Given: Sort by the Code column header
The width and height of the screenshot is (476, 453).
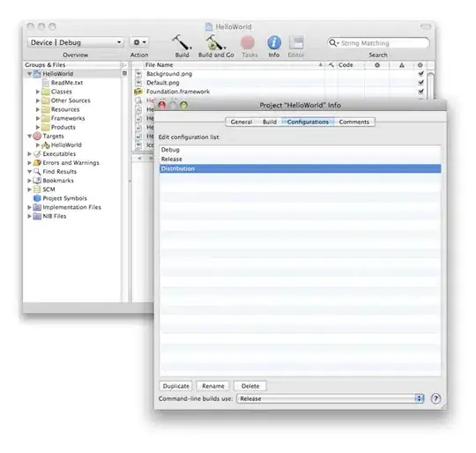Looking at the screenshot, I should [350, 65].
